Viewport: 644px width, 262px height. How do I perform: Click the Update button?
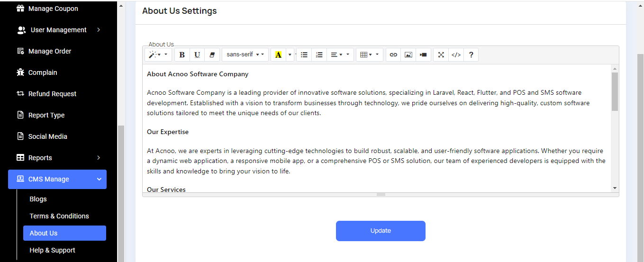pyautogui.click(x=381, y=231)
